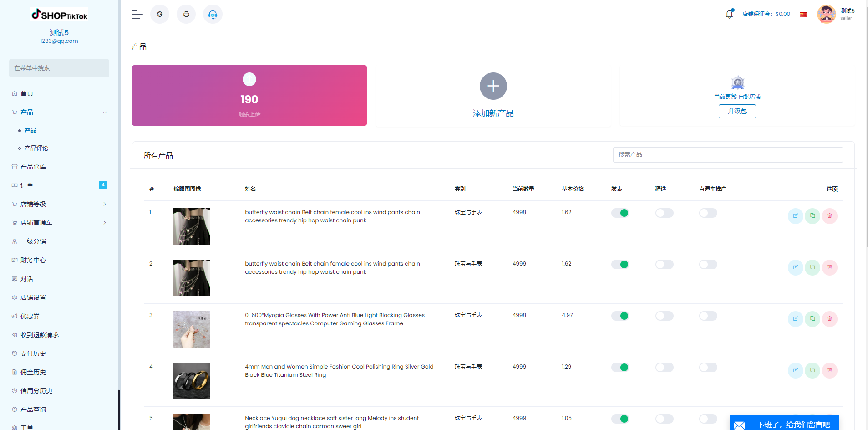
Task: Edit the first product row
Action: coord(795,216)
